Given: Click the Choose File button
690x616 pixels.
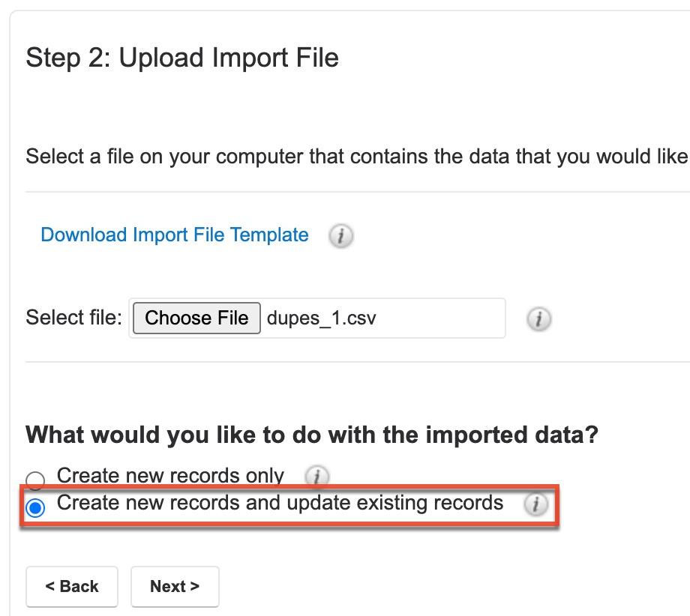Looking at the screenshot, I should pyautogui.click(x=196, y=318).
